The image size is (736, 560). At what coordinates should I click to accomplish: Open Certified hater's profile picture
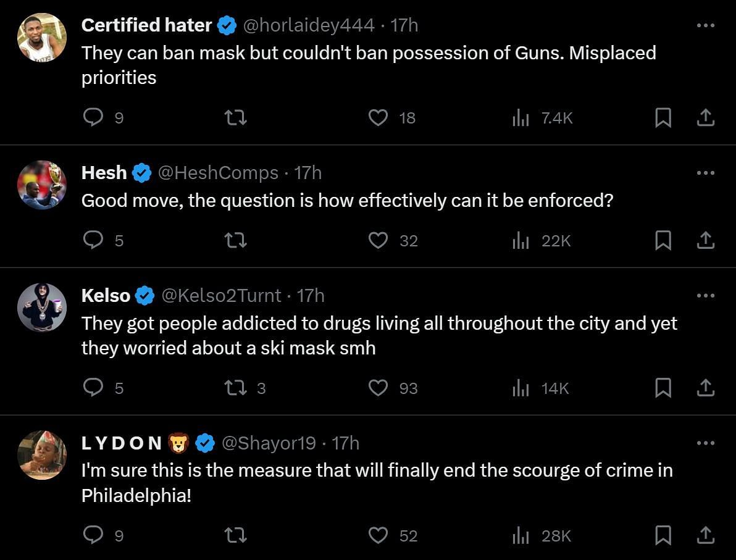[42, 37]
